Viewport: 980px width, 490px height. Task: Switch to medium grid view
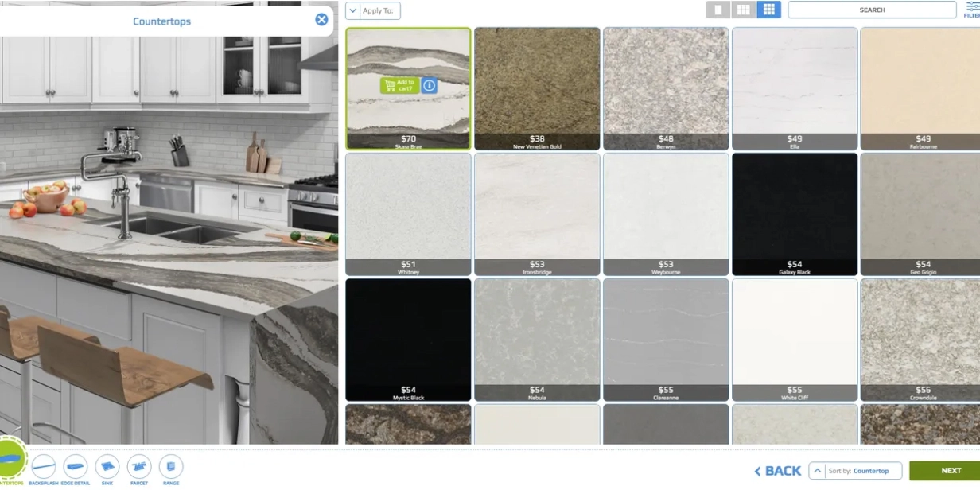click(744, 10)
